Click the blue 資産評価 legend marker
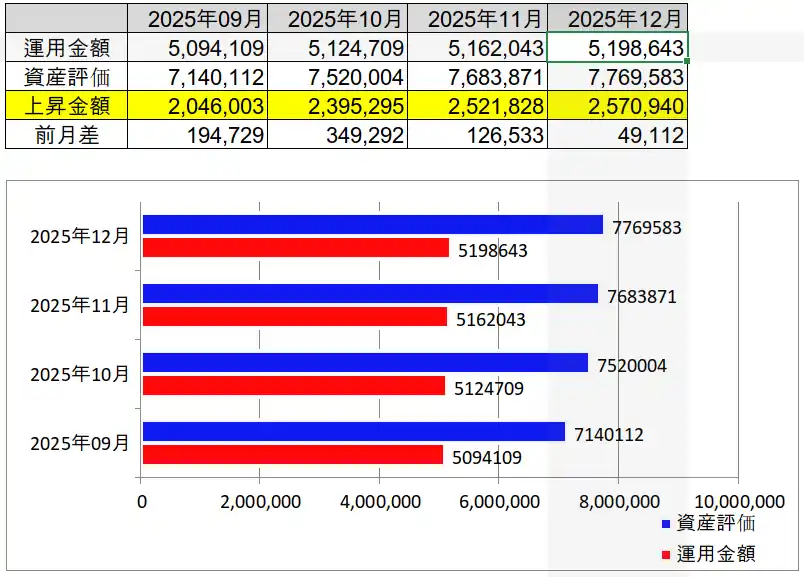Image resolution: width=804 pixels, height=577 pixels. [666, 523]
